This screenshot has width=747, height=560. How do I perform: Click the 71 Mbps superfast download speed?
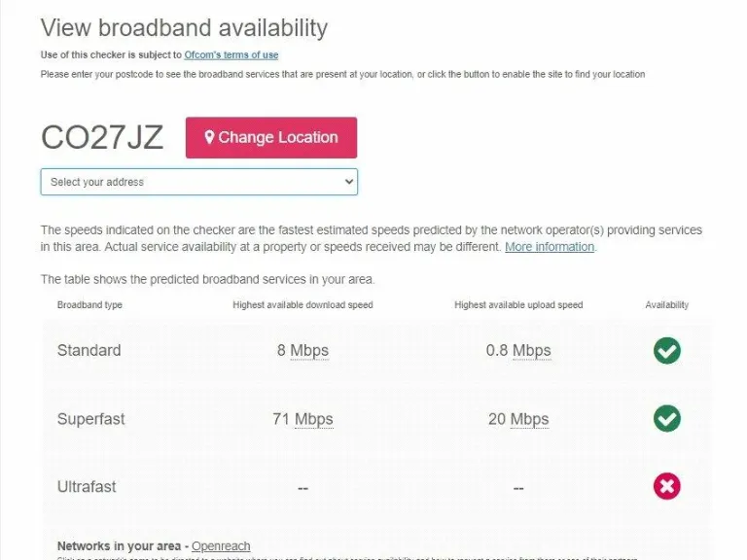point(302,419)
